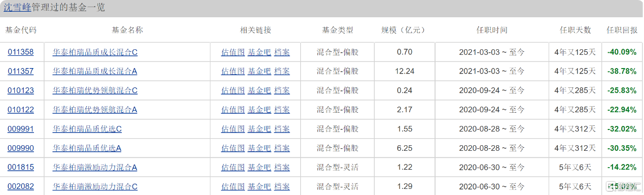View 估值图 for fund 001815
The image size is (644, 195).
(x=233, y=168)
